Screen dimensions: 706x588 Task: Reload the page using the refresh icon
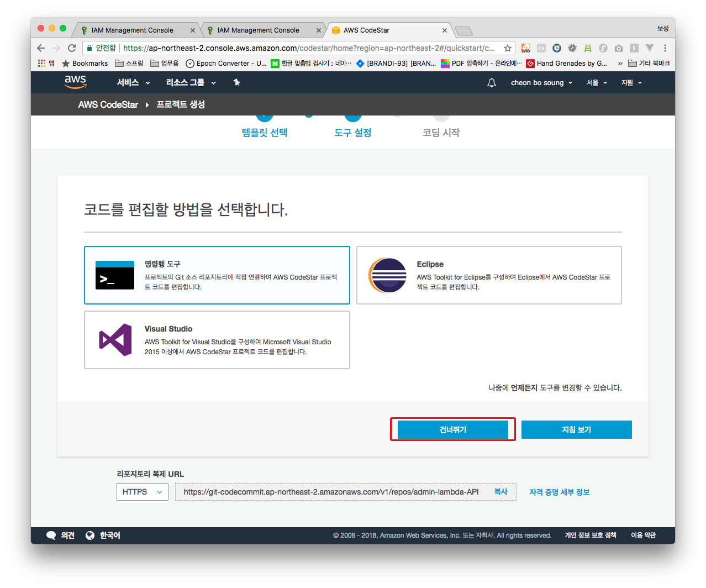pyautogui.click(x=72, y=48)
